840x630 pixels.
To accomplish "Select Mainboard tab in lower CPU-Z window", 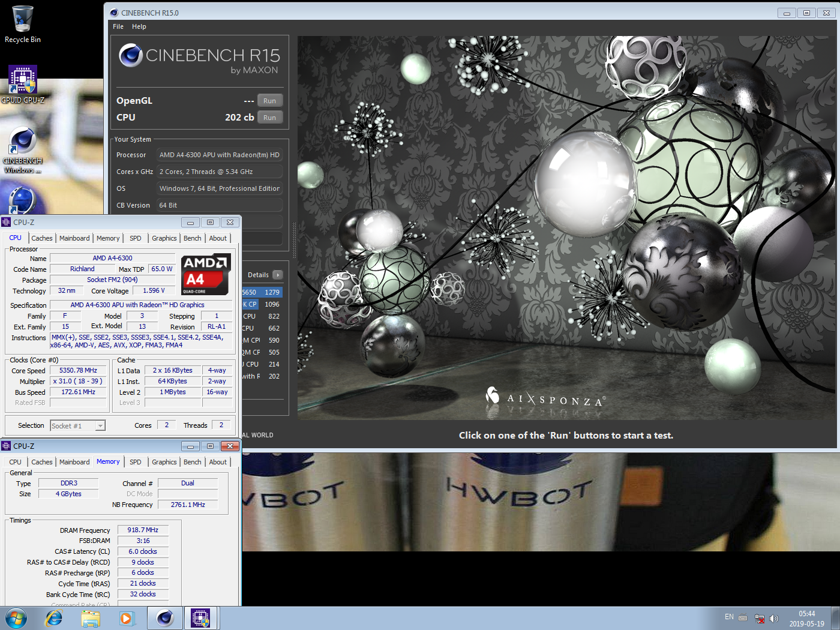I will coord(74,462).
